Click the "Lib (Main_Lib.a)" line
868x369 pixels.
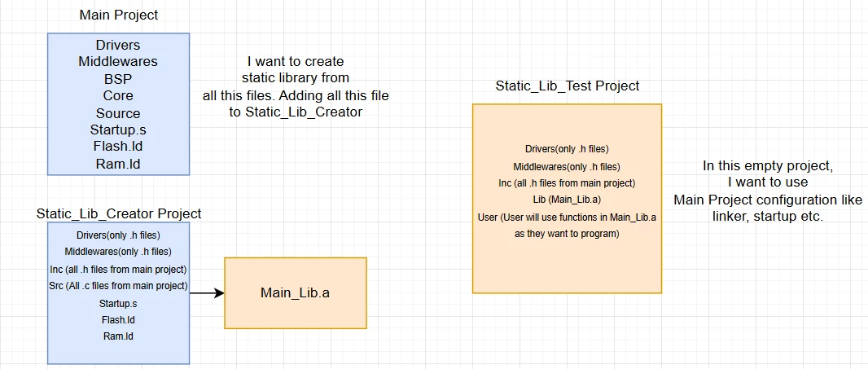click(x=567, y=200)
